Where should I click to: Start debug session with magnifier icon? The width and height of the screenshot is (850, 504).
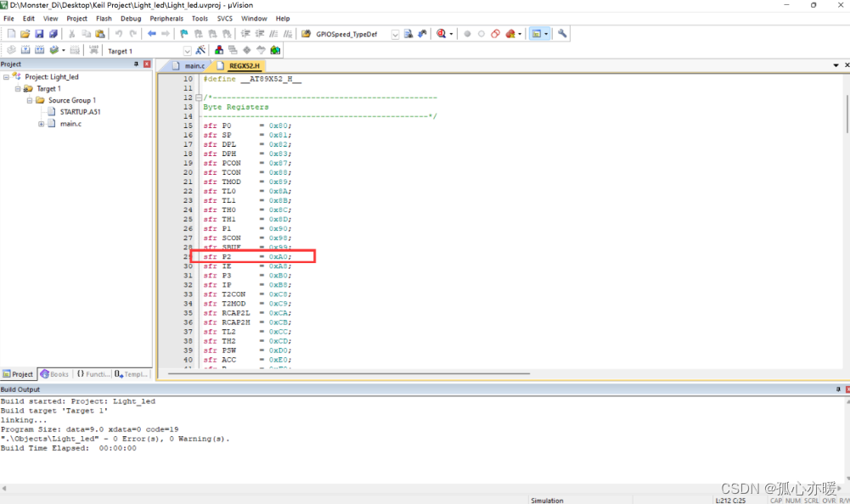point(442,34)
